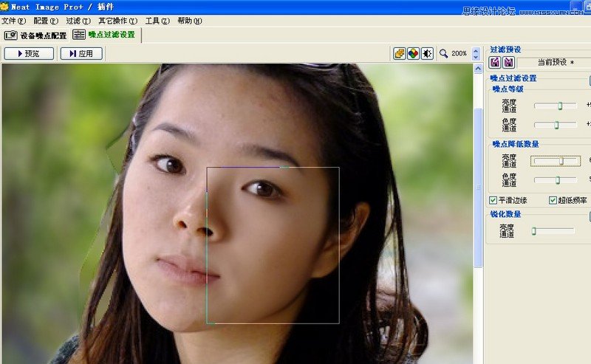Toggle the 平滑边缘 checkbox
591x364 pixels.
point(493,201)
